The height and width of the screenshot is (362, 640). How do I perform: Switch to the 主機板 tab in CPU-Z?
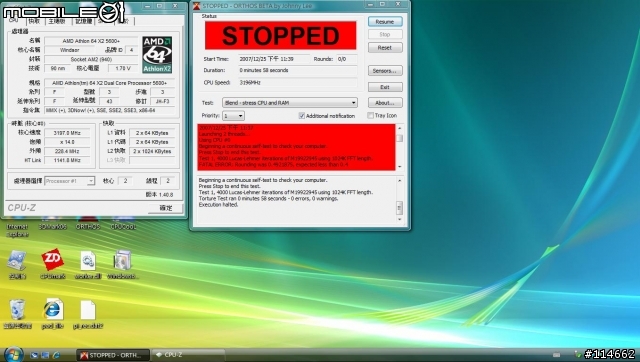click(x=57, y=21)
